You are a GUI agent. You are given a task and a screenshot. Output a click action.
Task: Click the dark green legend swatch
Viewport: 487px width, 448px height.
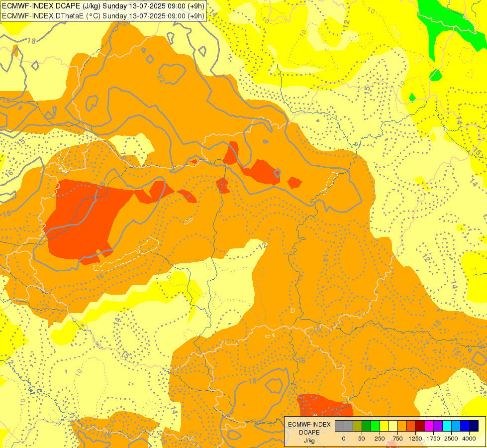(x=367, y=426)
